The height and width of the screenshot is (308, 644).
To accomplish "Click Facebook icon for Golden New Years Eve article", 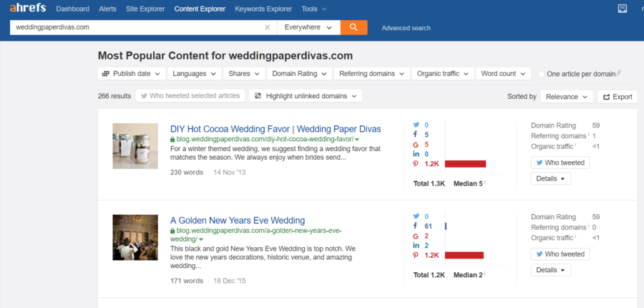I will [416, 226].
